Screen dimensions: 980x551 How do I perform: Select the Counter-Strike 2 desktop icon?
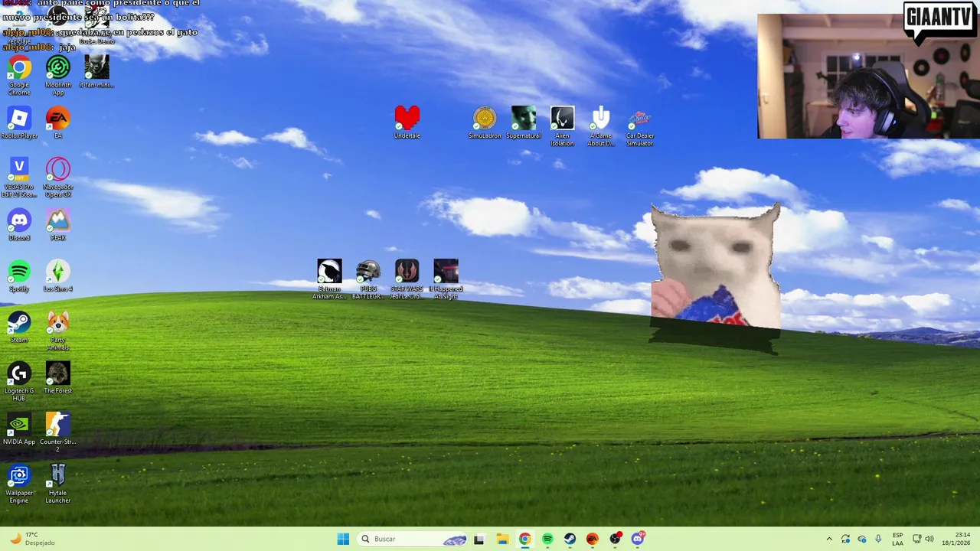(58, 433)
